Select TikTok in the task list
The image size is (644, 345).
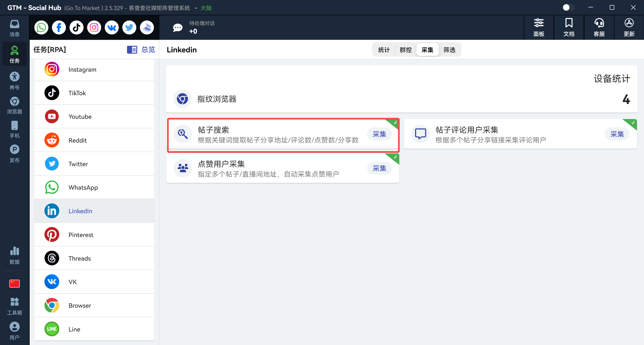coord(94,93)
